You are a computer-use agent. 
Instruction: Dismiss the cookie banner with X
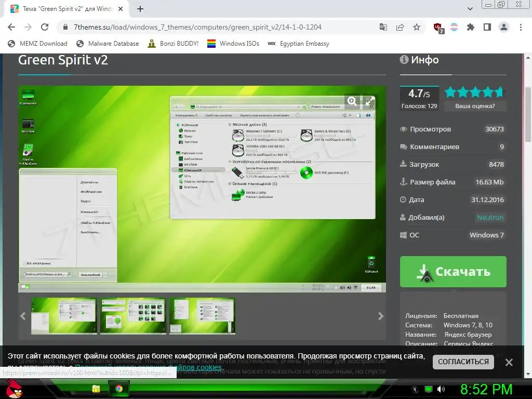pos(509,362)
